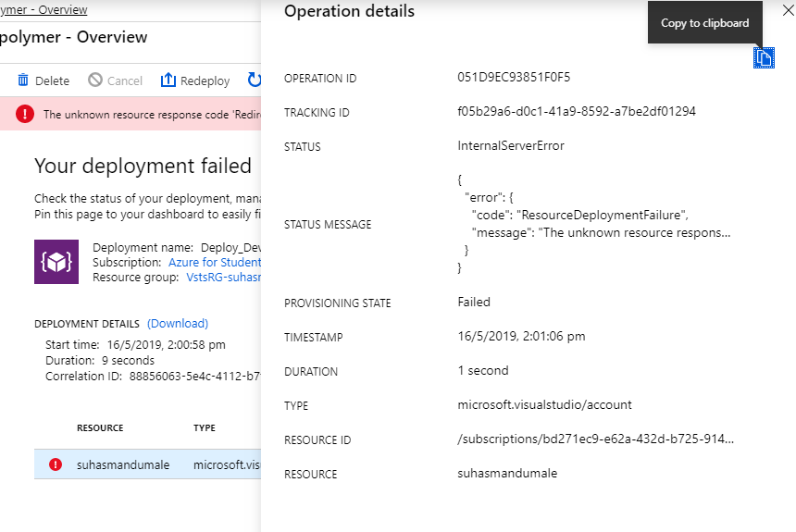Click the Cancel button label
The height and width of the screenshot is (532, 796).
pyautogui.click(x=125, y=80)
